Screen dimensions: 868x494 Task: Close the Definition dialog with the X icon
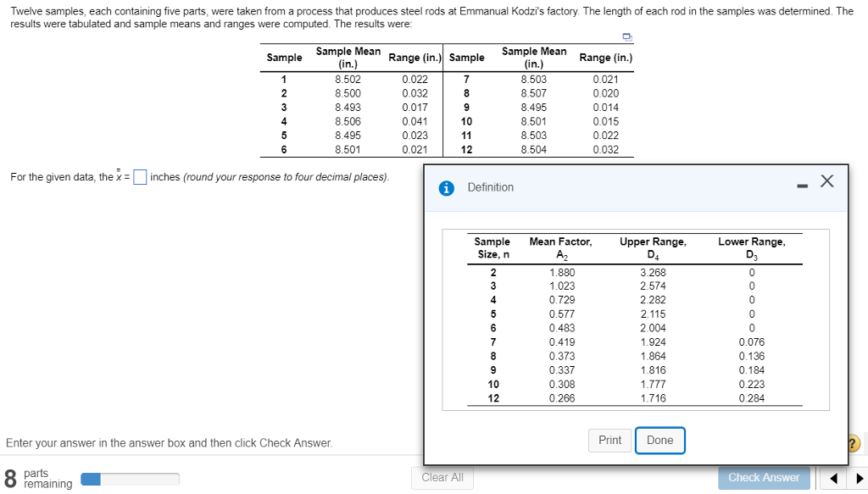click(x=826, y=180)
